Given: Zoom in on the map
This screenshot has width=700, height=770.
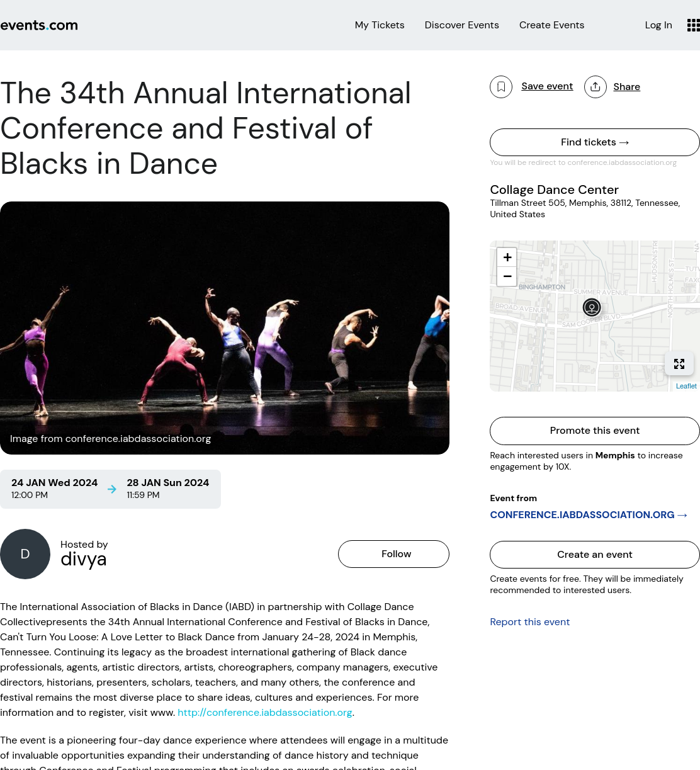Looking at the screenshot, I should pyautogui.click(x=507, y=258).
